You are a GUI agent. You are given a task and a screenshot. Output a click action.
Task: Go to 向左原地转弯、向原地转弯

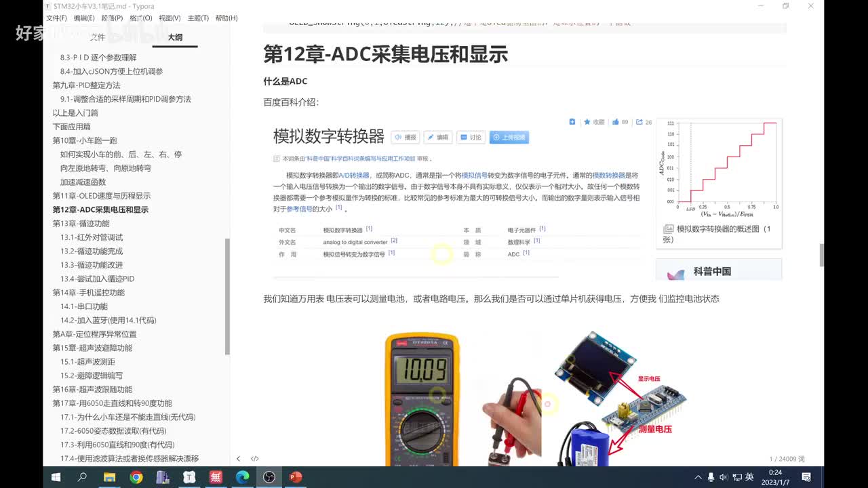[x=105, y=168]
